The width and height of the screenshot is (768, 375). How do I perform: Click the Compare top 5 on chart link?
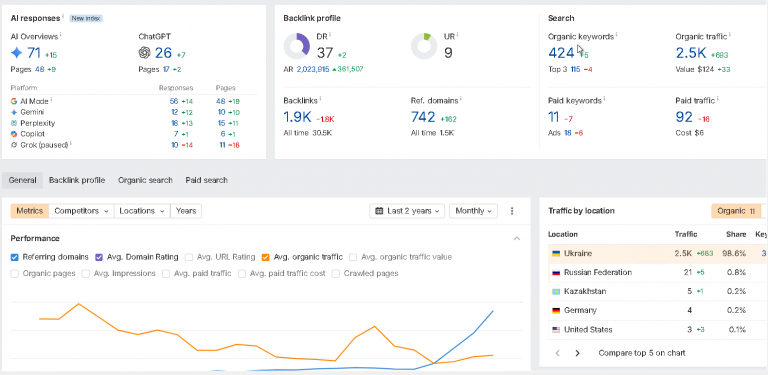[642, 353]
